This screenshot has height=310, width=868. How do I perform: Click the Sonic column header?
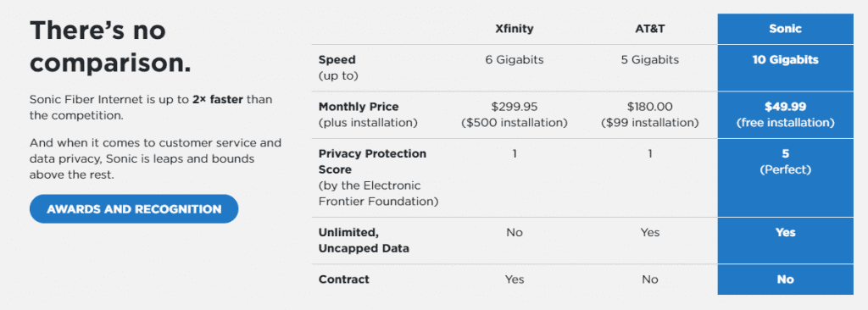pos(786,29)
